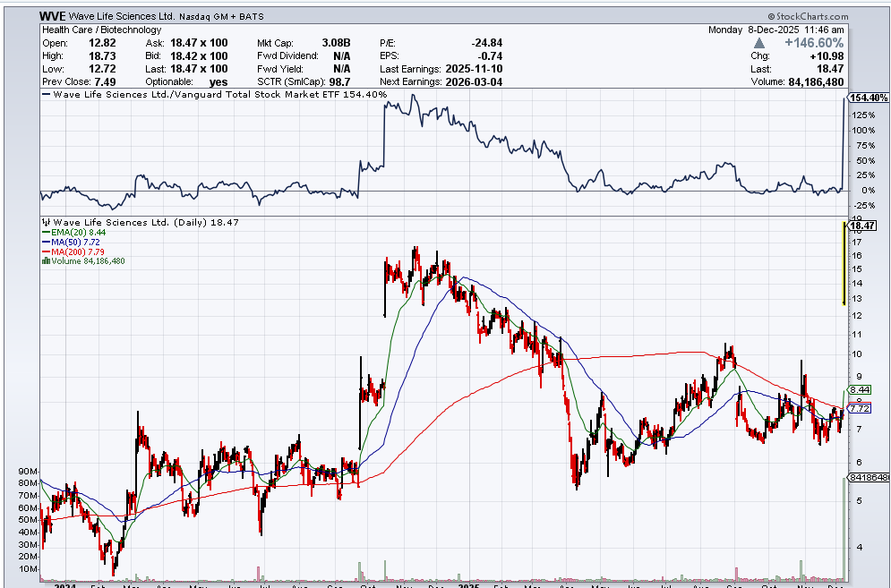The image size is (891, 588).
Task: Click the MA(200) 7.79 legend entry
Action: pos(73,251)
